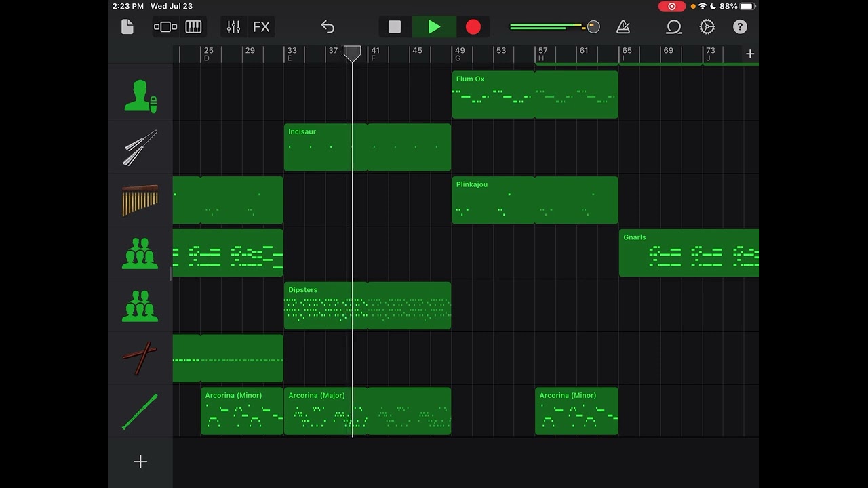868x488 pixels.
Task: Adjust the master volume slider knob
Action: click(x=593, y=26)
